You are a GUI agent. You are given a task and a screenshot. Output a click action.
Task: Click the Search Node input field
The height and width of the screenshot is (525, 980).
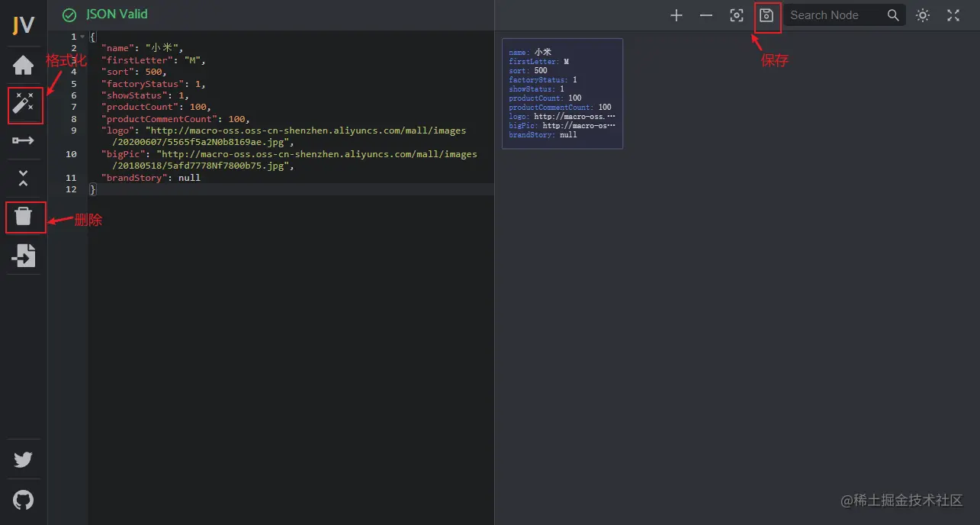835,15
